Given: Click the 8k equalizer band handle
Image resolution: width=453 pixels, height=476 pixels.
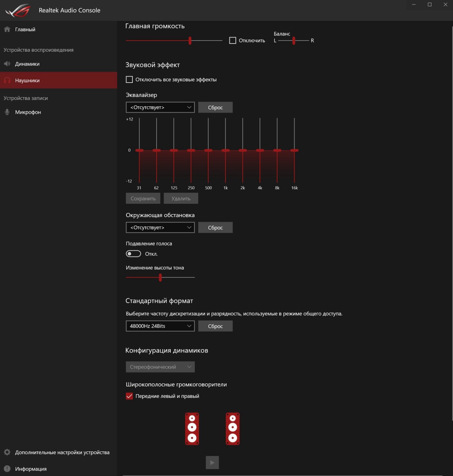Looking at the screenshot, I should [277, 150].
